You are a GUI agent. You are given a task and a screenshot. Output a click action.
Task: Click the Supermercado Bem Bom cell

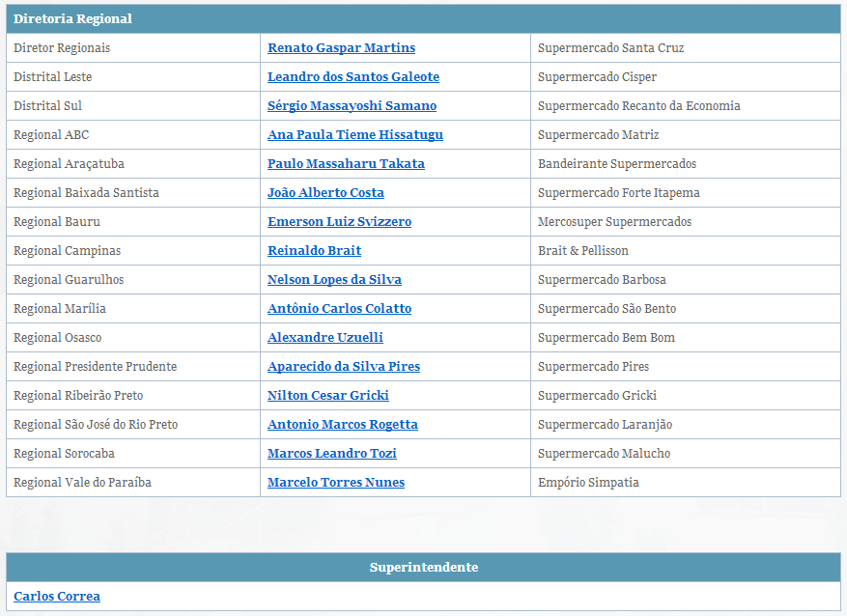[x=686, y=338]
